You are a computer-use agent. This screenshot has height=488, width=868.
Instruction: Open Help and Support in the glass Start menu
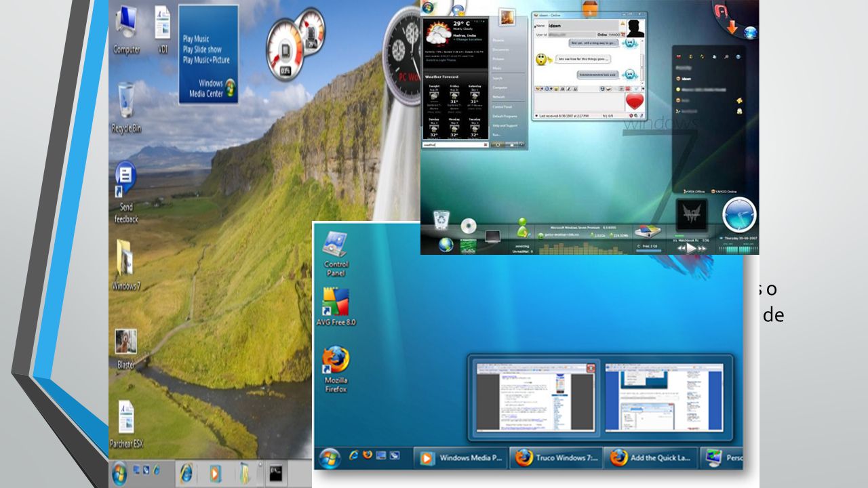click(x=505, y=125)
